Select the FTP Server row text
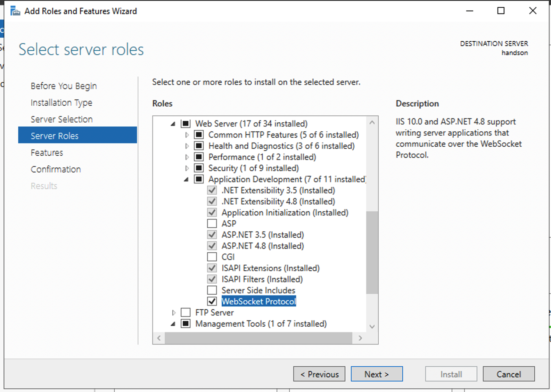This screenshot has height=392, width=551. click(214, 312)
